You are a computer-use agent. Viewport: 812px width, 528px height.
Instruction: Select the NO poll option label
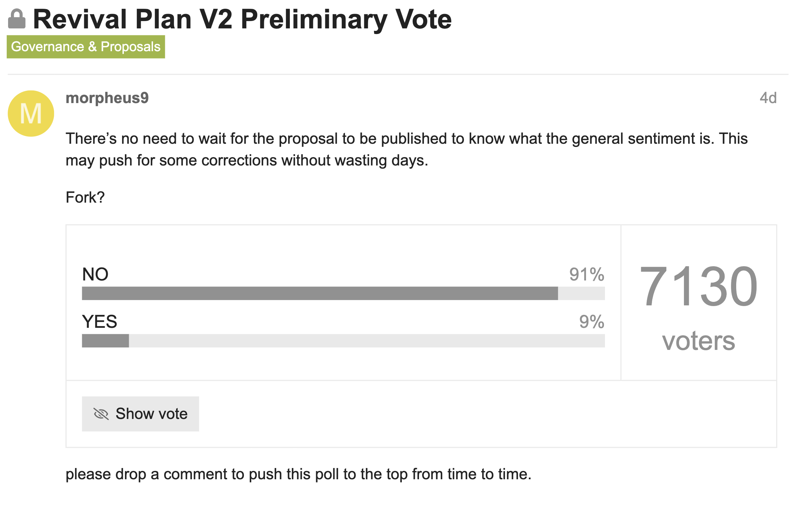(x=95, y=274)
